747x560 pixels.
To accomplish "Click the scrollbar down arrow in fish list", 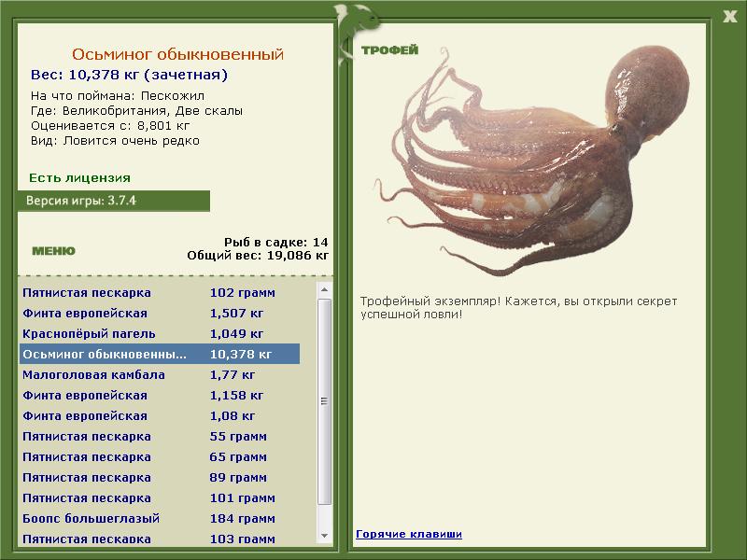I will click(324, 536).
